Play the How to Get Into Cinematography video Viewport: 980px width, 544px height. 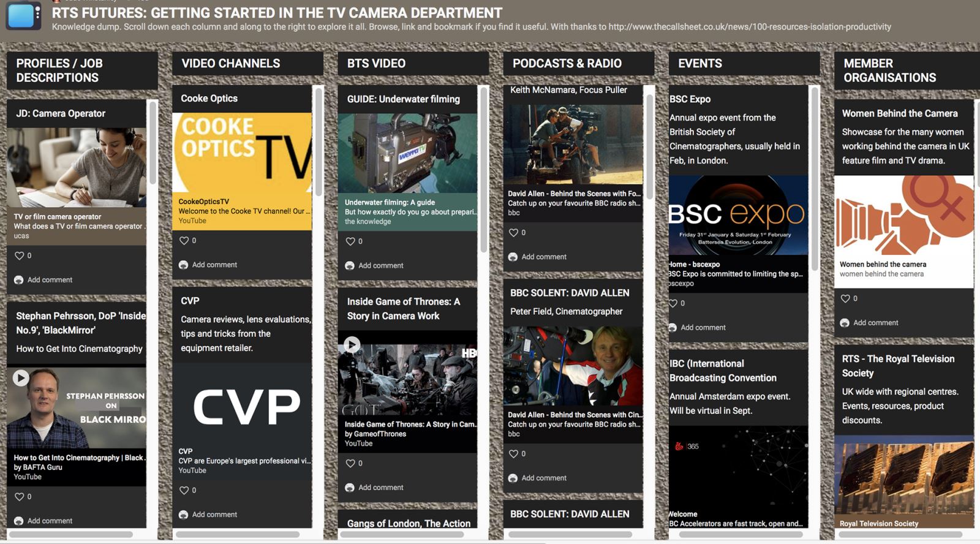[x=21, y=378]
